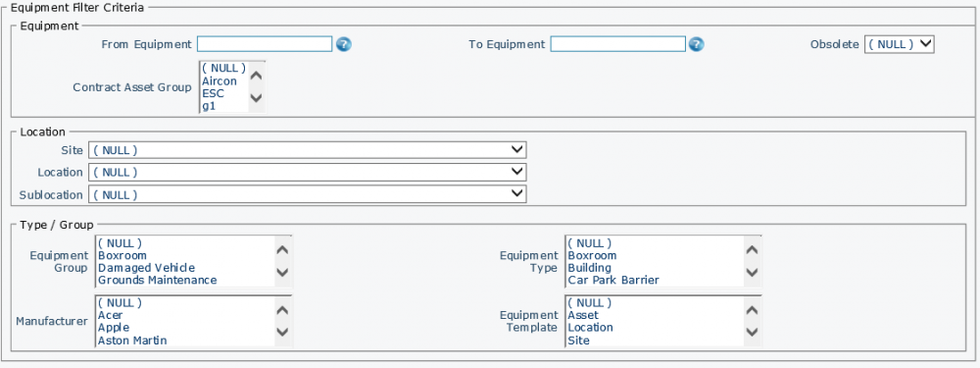Click down arrow of Equipment Group list
This screenshot has height=368, width=980.
pos(282,272)
